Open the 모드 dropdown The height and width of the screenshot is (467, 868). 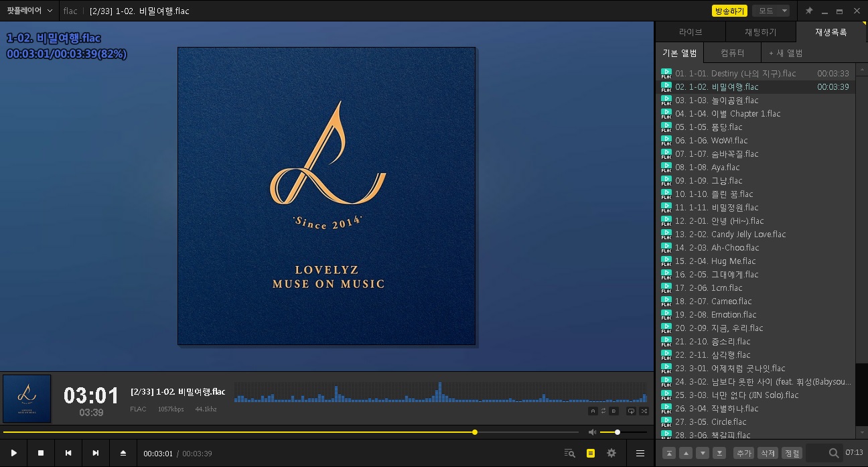pyautogui.click(x=771, y=11)
